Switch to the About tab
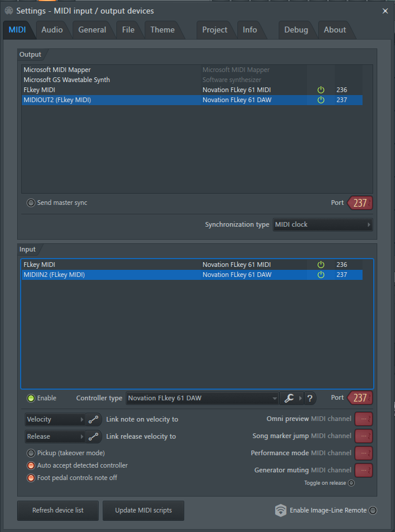 pos(335,30)
